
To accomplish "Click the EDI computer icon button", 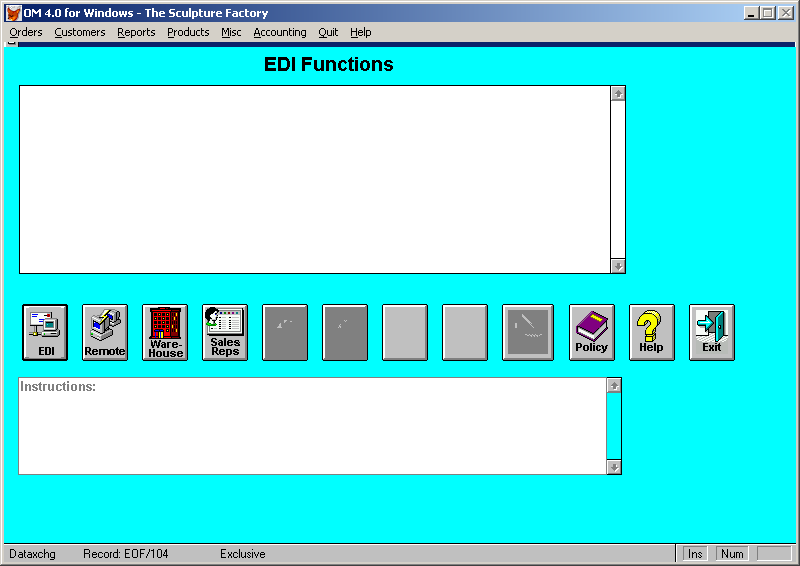I will click(x=45, y=333).
